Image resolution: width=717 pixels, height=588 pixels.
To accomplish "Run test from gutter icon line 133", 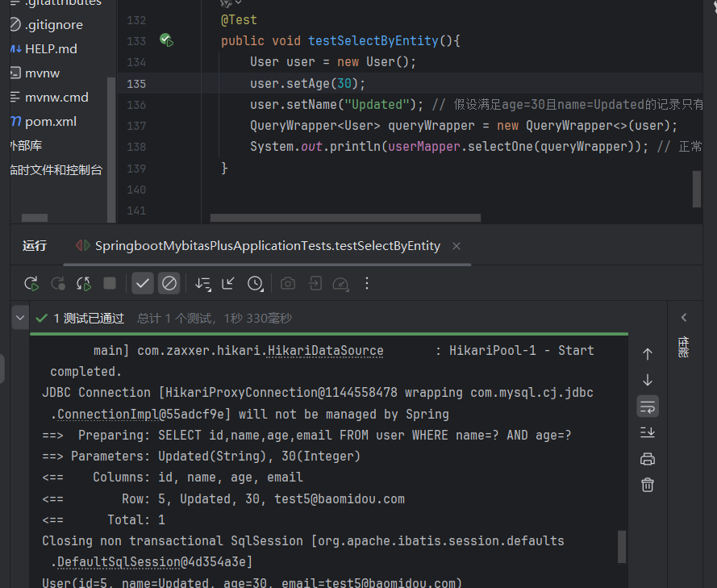I will pos(166,40).
